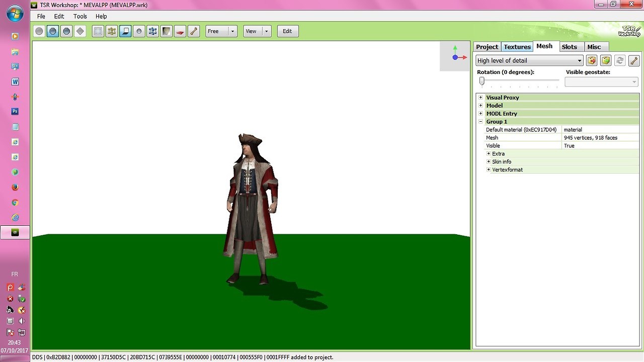
Task: Click the Rotation slider handle
Action: pyautogui.click(x=481, y=81)
